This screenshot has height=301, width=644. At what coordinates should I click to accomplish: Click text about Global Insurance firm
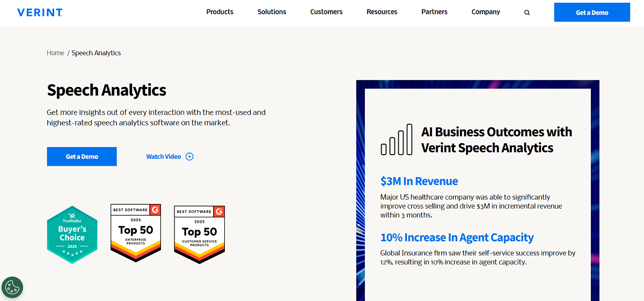point(478,258)
